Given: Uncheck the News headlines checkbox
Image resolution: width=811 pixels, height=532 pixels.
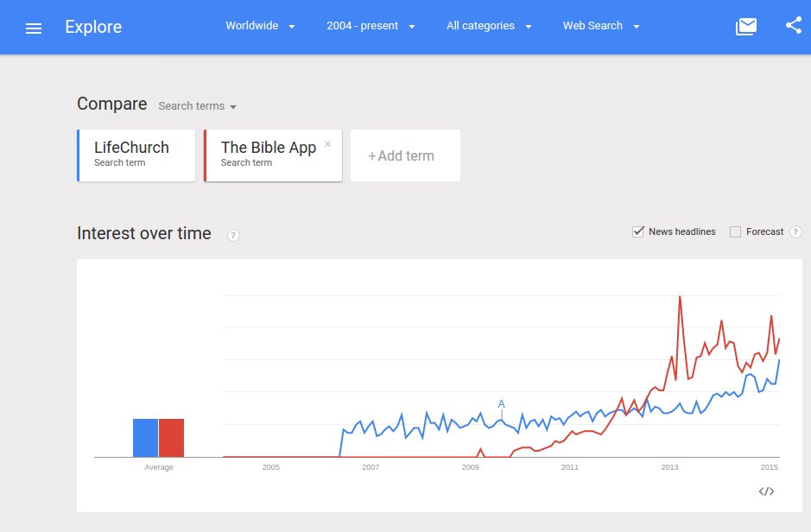Looking at the screenshot, I should pyautogui.click(x=639, y=231).
